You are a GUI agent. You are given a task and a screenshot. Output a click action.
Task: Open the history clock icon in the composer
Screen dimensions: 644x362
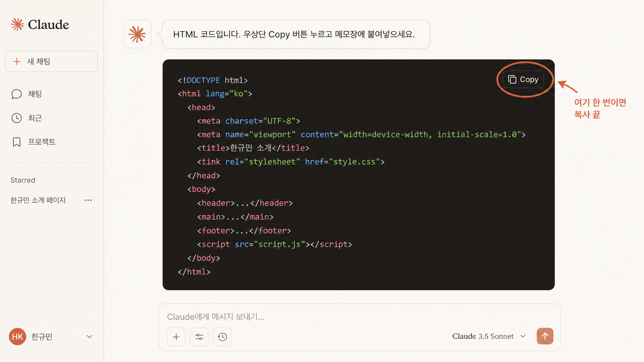[x=222, y=337]
